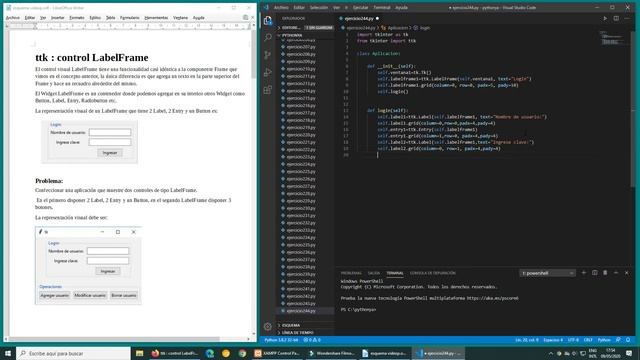Open notifications bell in VS Code status bar
Screen dimensions: 640x360
628,340
